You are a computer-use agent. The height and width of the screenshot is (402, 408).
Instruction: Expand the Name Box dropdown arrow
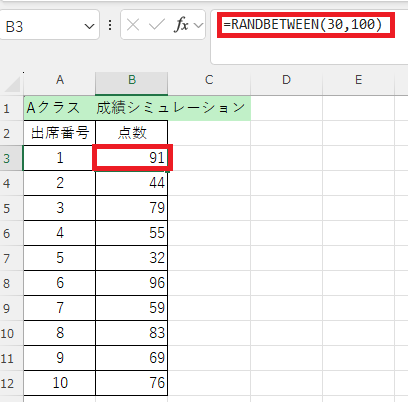click(89, 26)
